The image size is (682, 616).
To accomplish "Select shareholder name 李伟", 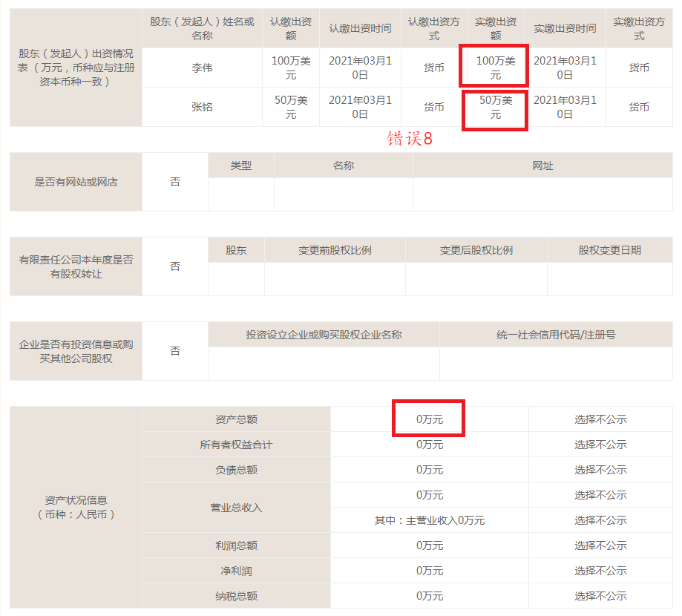I will tap(202, 68).
